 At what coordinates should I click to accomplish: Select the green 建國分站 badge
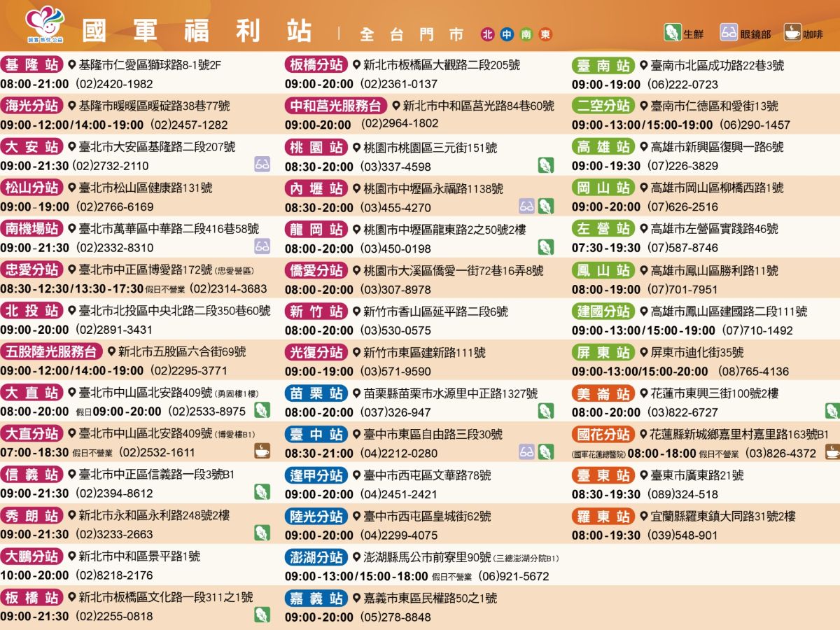[x=603, y=311]
